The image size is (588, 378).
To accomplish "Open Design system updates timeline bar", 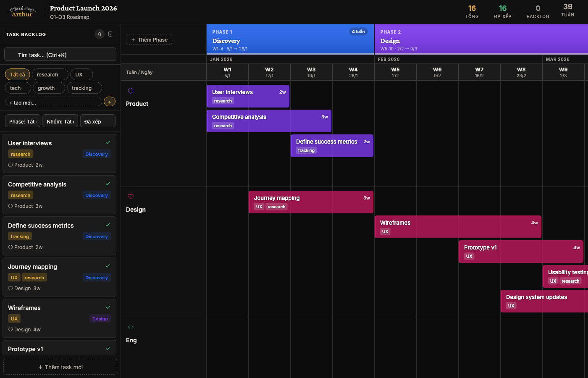I will (544, 301).
